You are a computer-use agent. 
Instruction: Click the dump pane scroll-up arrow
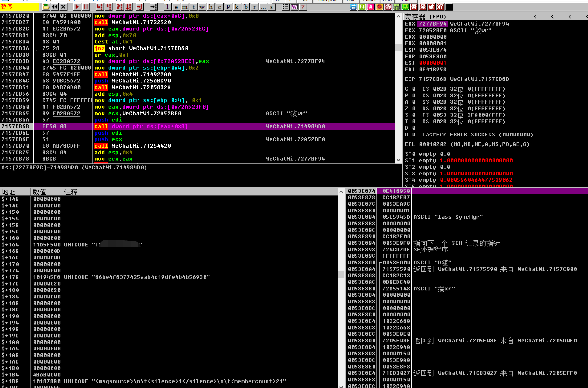[x=341, y=192]
